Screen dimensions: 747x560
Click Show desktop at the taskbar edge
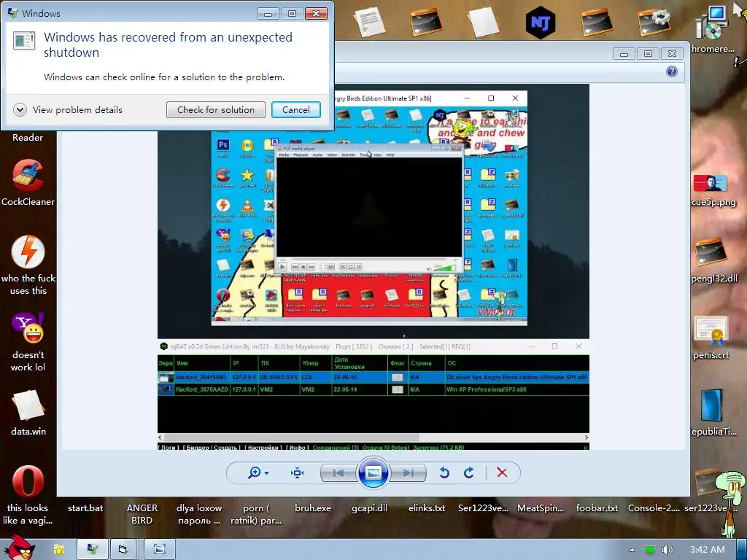743,550
